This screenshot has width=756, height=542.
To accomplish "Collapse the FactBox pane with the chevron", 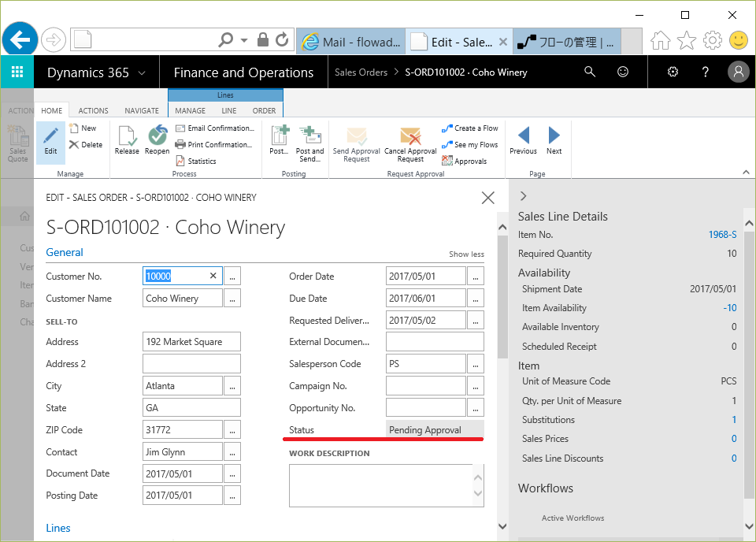I will tap(523, 196).
